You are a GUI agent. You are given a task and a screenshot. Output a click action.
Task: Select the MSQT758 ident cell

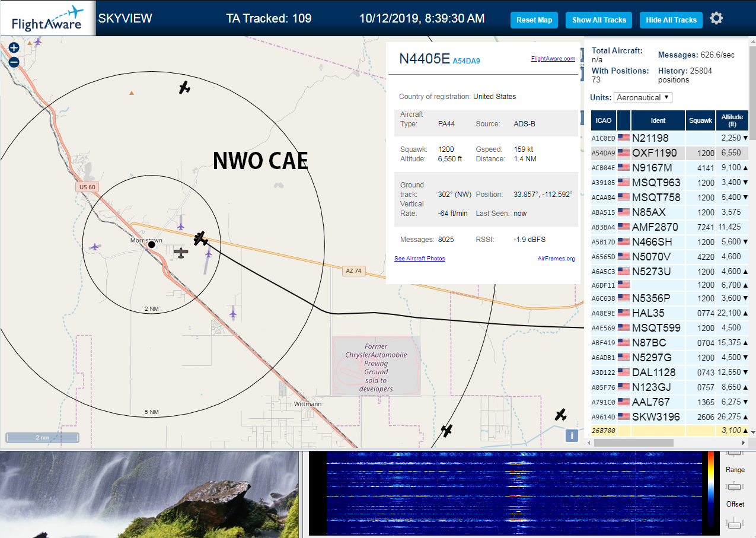(658, 197)
